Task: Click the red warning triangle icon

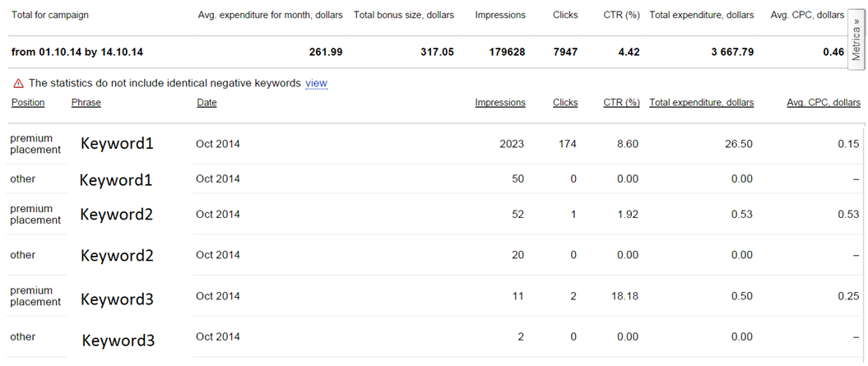Action: (18, 84)
